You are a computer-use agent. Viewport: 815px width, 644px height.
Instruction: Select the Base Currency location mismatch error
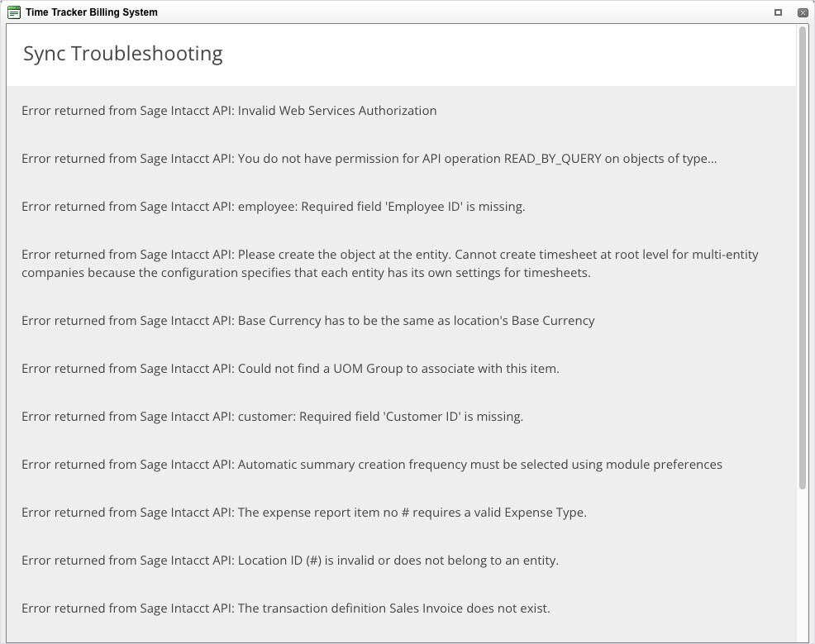coord(308,321)
